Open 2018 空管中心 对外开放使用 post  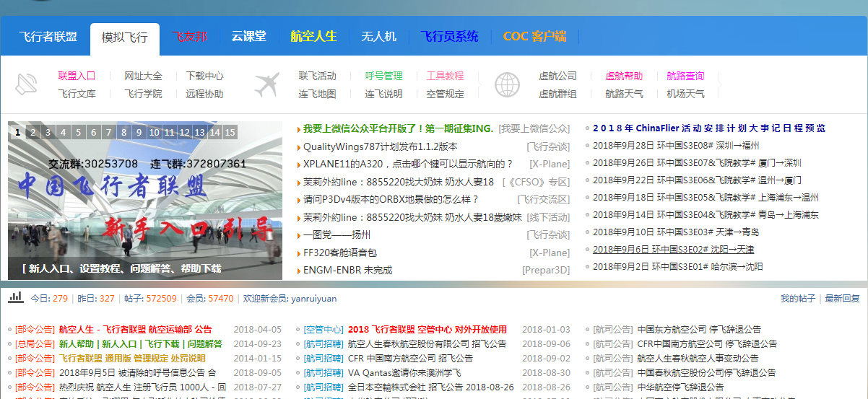click(x=428, y=329)
